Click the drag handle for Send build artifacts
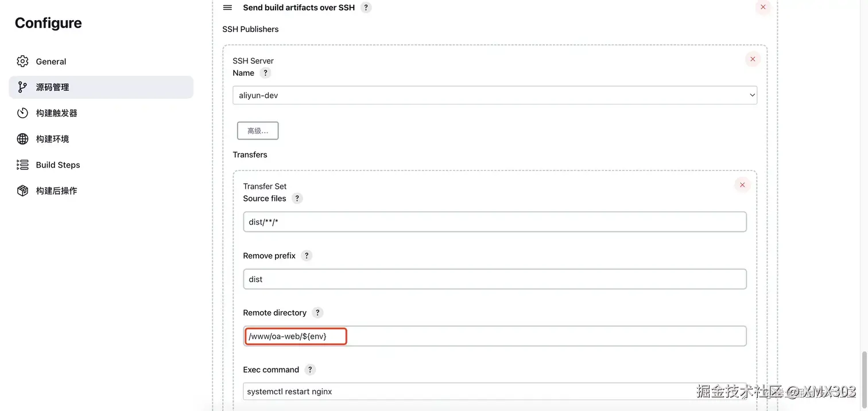Screen dimensions: 868x411 click(x=227, y=7)
